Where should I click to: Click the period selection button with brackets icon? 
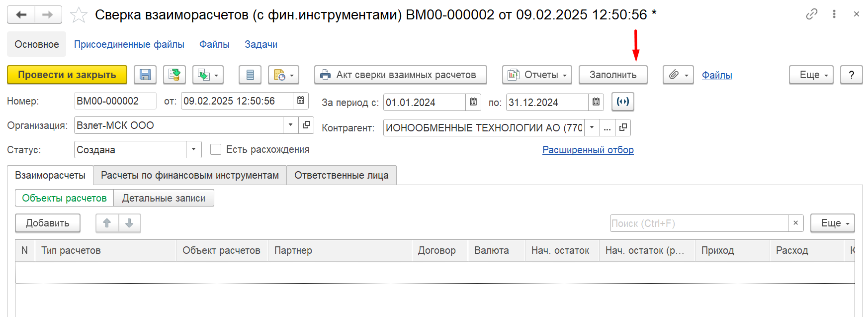(623, 102)
